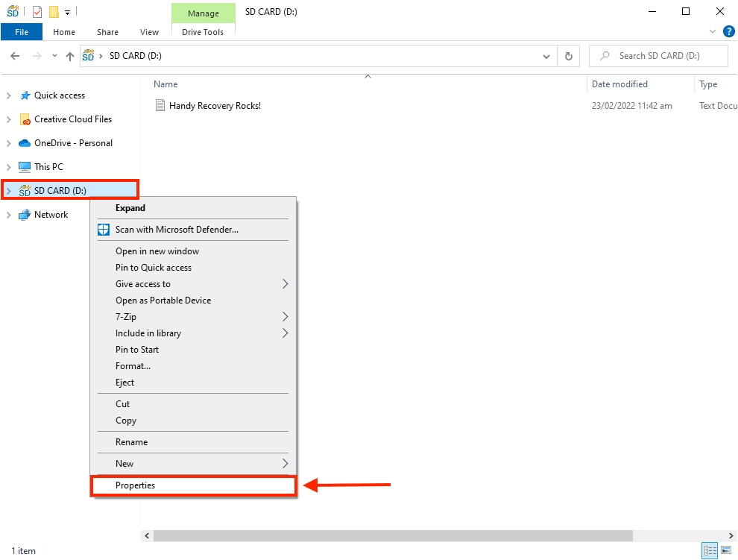This screenshot has width=738, height=560.
Task: Choose Properties in the context menu
Action: [193, 485]
